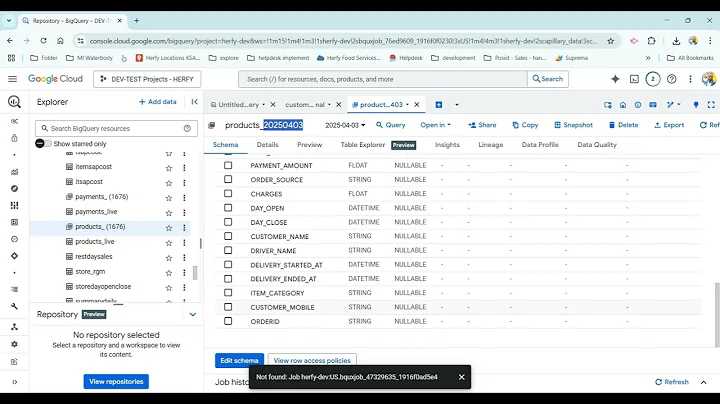Image resolution: width=720 pixels, height=404 pixels.
Task: Open Gemini AI assistant sparkle icon
Action: click(615, 79)
